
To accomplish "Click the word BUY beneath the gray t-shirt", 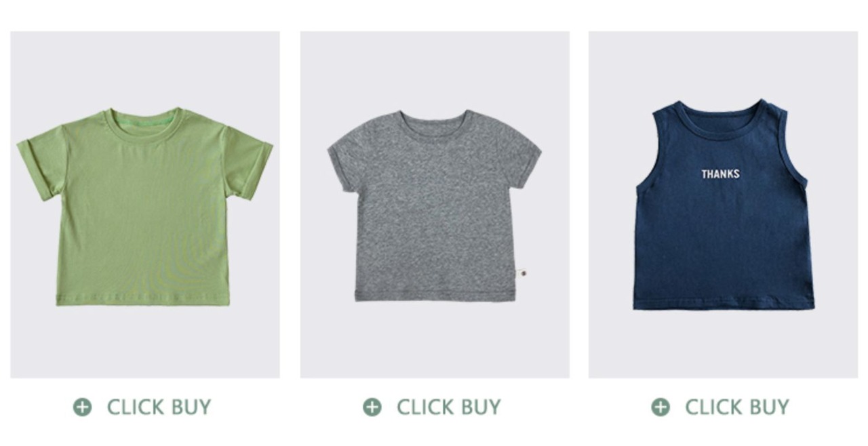I will [x=480, y=407].
